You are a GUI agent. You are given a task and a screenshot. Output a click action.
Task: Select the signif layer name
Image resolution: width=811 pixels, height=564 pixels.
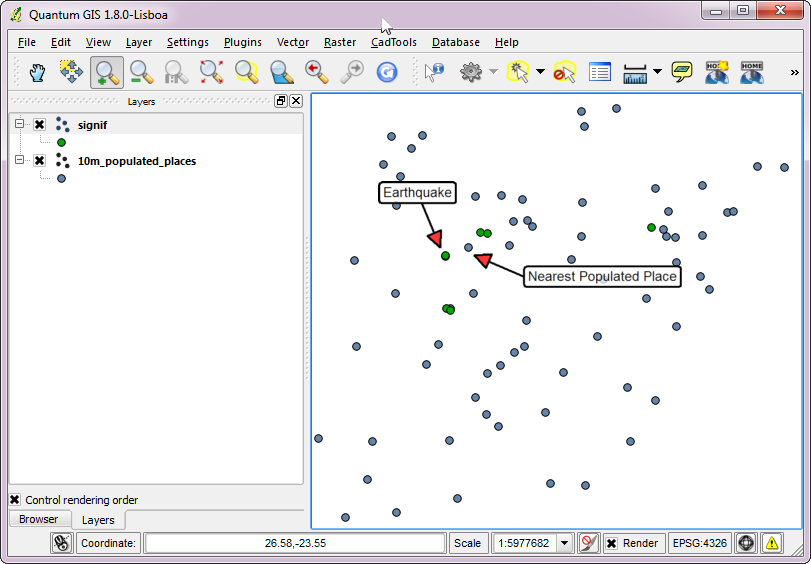(x=93, y=125)
